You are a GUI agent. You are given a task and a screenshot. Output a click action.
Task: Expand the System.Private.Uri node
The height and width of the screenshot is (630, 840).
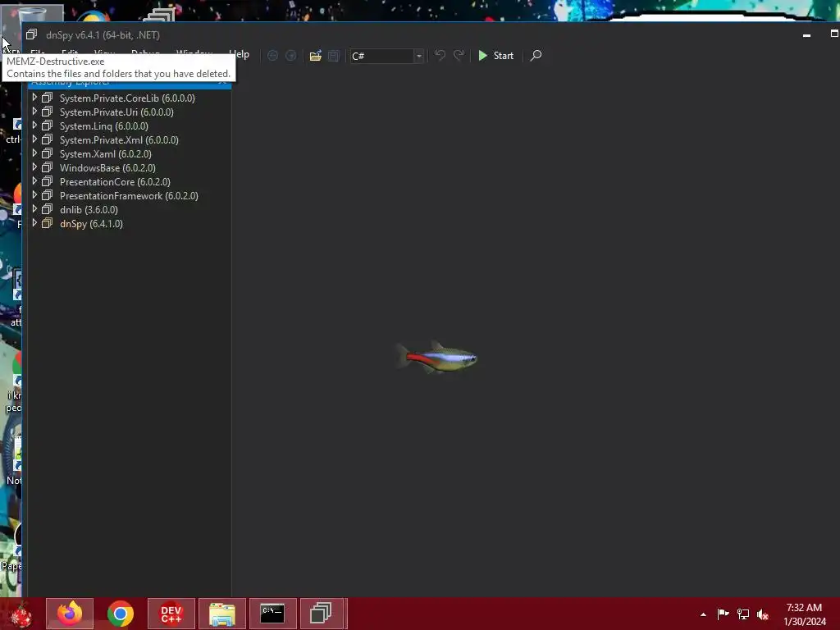(34, 112)
